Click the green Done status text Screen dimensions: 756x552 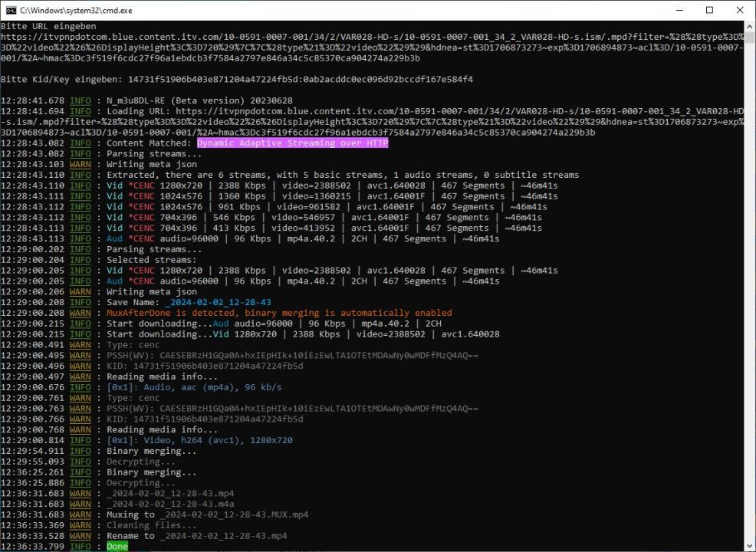coord(117,547)
